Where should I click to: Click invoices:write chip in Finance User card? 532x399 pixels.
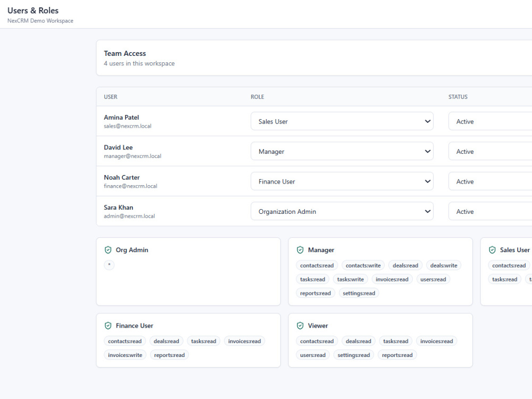(x=125, y=355)
